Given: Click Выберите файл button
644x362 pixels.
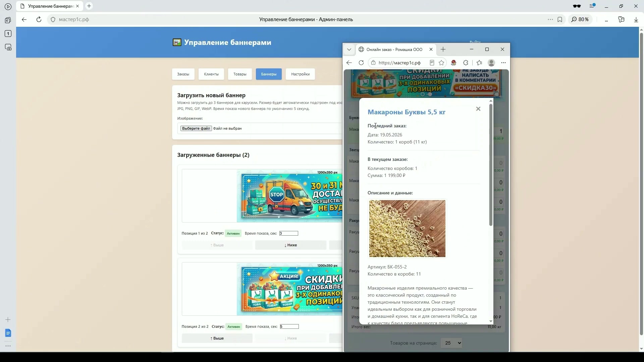Looking at the screenshot, I should coord(196,128).
